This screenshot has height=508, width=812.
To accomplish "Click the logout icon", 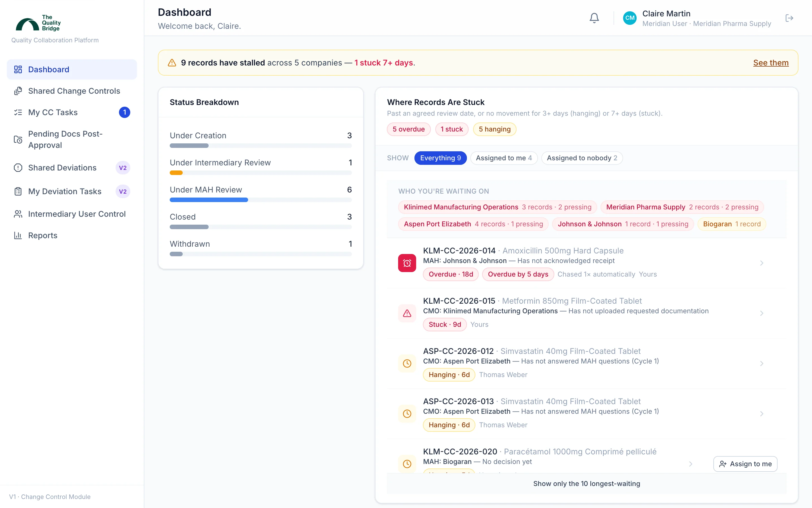I will [x=789, y=18].
